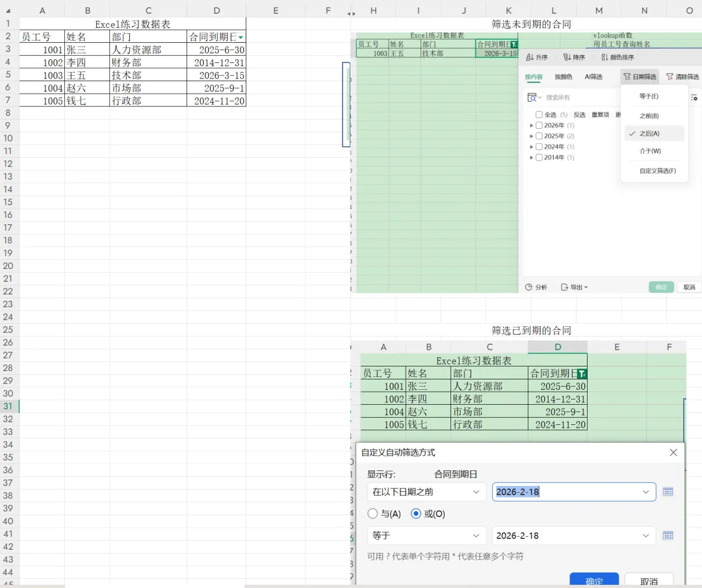Click the search mode magnifier icon
This screenshot has height=588, width=702.
(x=532, y=97)
